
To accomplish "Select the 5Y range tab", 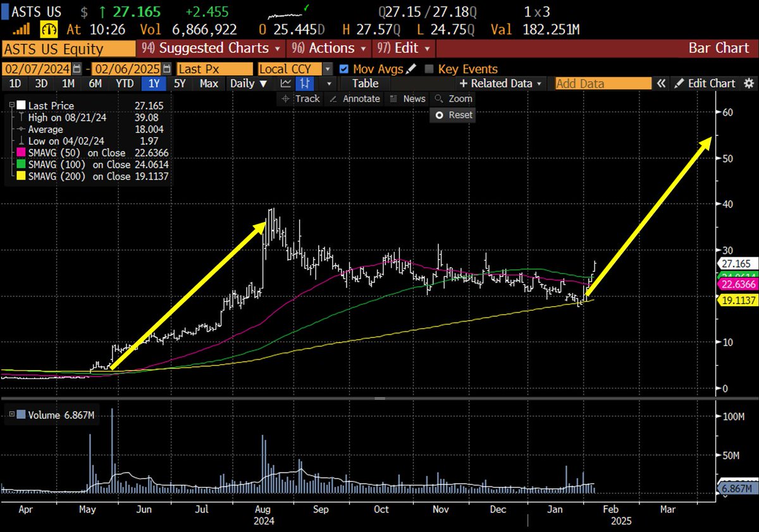I will pos(180,84).
